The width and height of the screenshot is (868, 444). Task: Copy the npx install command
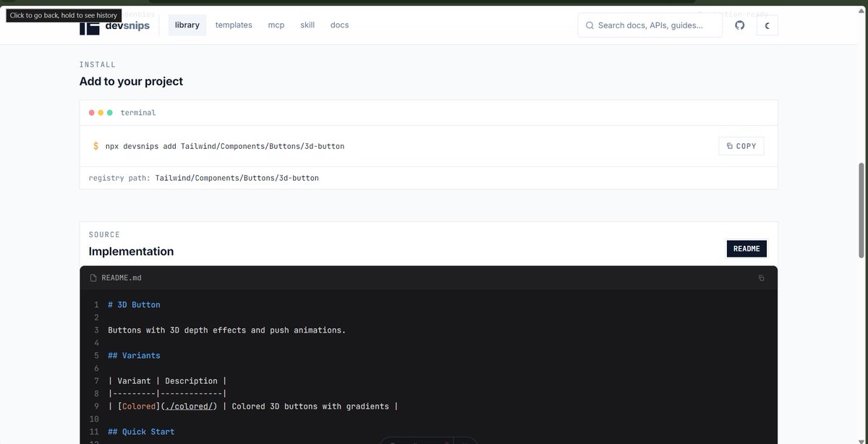coord(741,146)
